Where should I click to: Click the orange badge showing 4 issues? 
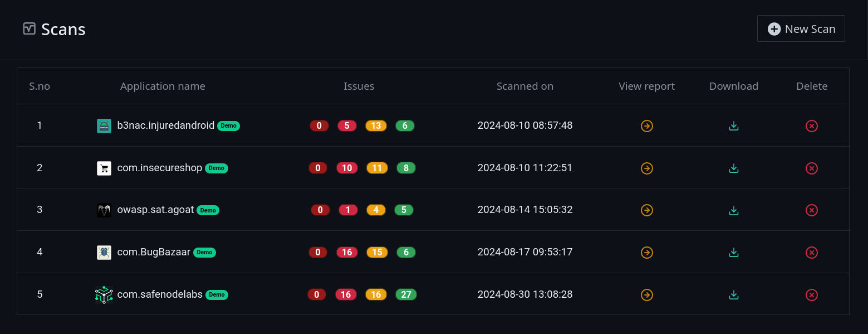point(376,210)
